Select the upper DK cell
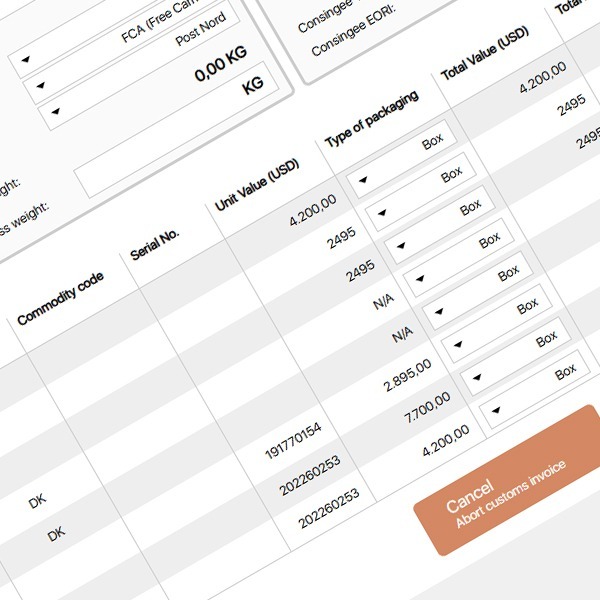The height and width of the screenshot is (600, 600). 37,502
